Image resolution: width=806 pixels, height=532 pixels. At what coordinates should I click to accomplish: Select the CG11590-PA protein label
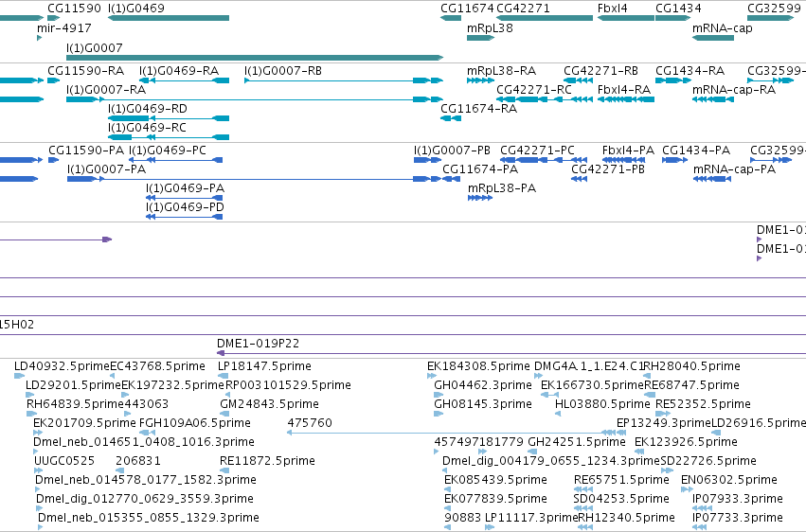[86, 150]
